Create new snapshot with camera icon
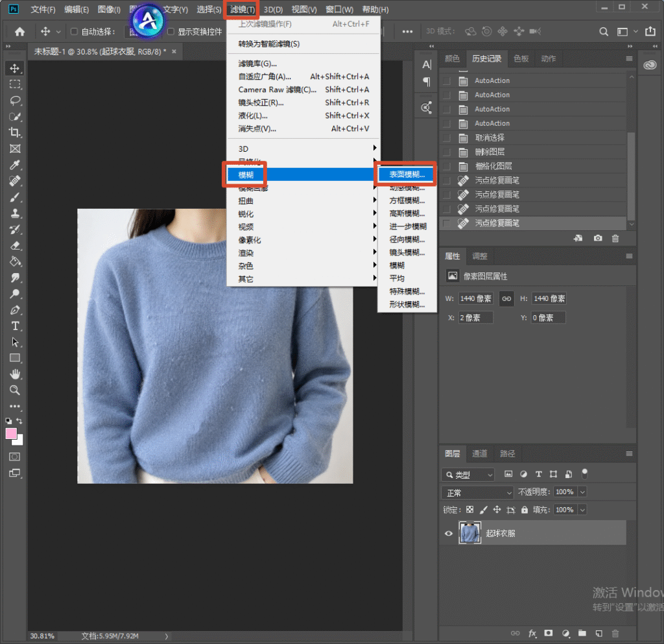Screen dimensions: 664x644 pos(597,239)
